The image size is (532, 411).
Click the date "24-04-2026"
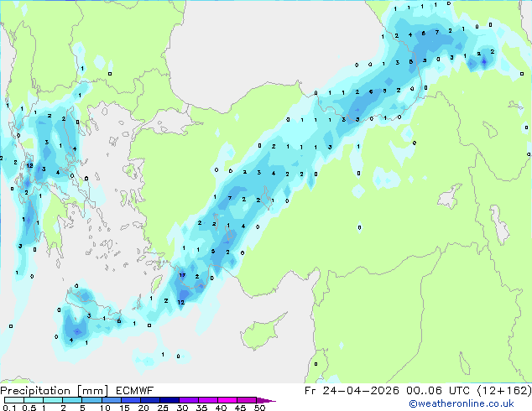click(361, 391)
